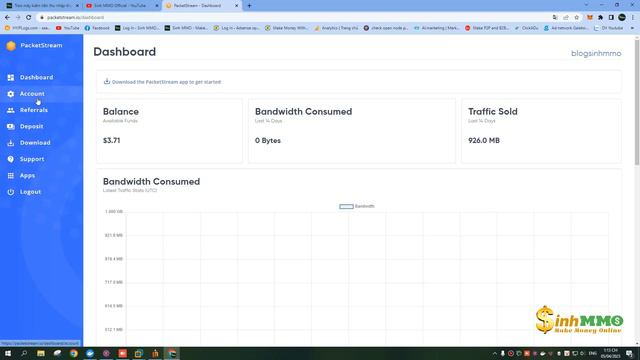
Task: Show hidden system tray icons
Action: pos(495,353)
